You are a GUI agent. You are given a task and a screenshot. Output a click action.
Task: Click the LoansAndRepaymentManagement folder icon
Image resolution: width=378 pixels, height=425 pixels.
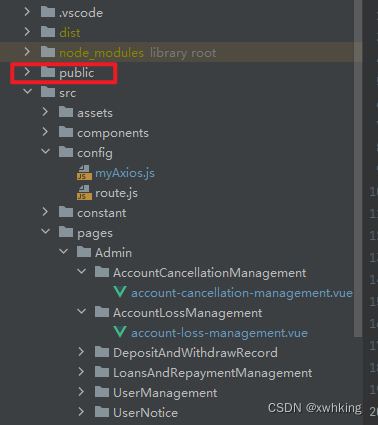(102, 372)
